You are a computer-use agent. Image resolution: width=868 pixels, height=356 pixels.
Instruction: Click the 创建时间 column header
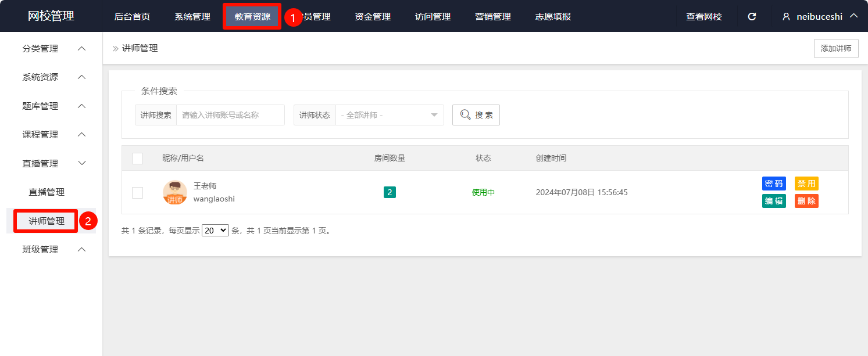(551, 158)
